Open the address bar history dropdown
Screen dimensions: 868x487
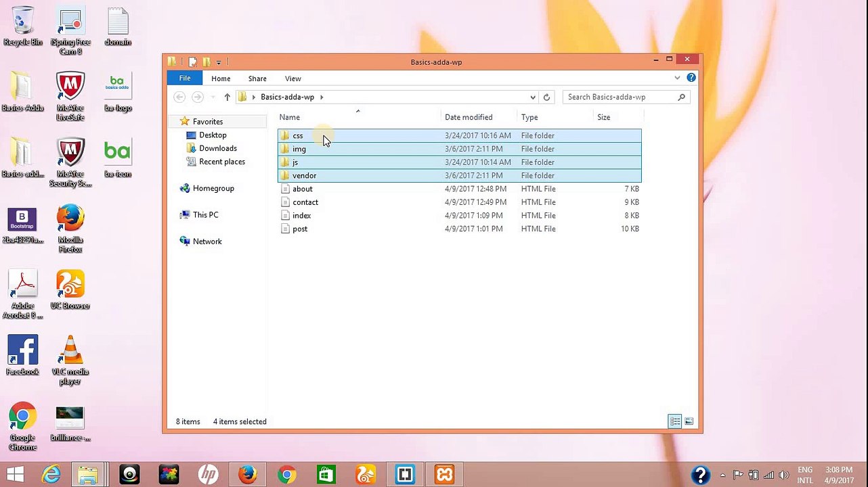click(x=533, y=97)
